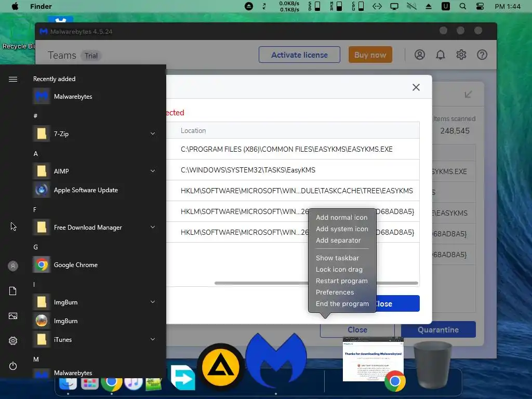The image size is (532, 399).
Task: Open Free Download Manager icon in dock
Action: (182, 377)
